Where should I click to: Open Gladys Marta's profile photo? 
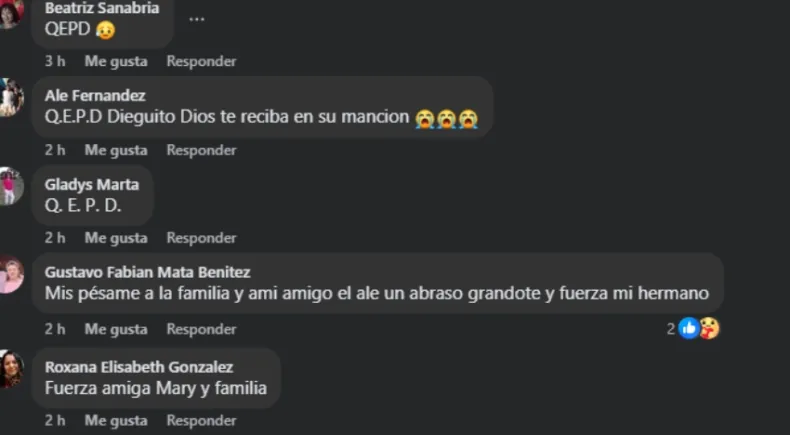click(11, 186)
